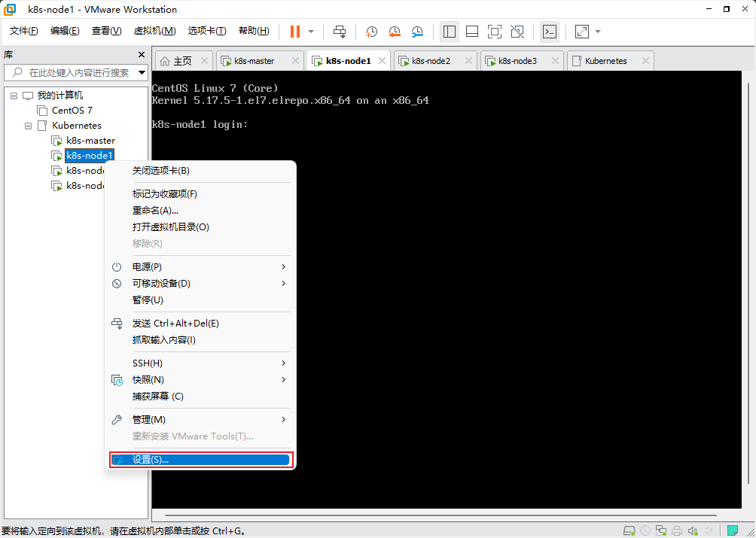Open the library search dropdown arrow
Viewport: 756px width, 538px height.
click(142, 73)
